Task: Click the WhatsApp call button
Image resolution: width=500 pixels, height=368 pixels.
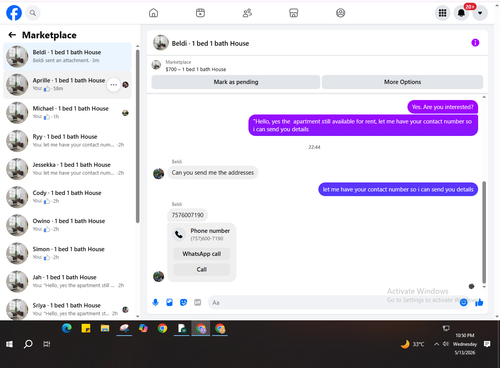Action: [202, 254]
